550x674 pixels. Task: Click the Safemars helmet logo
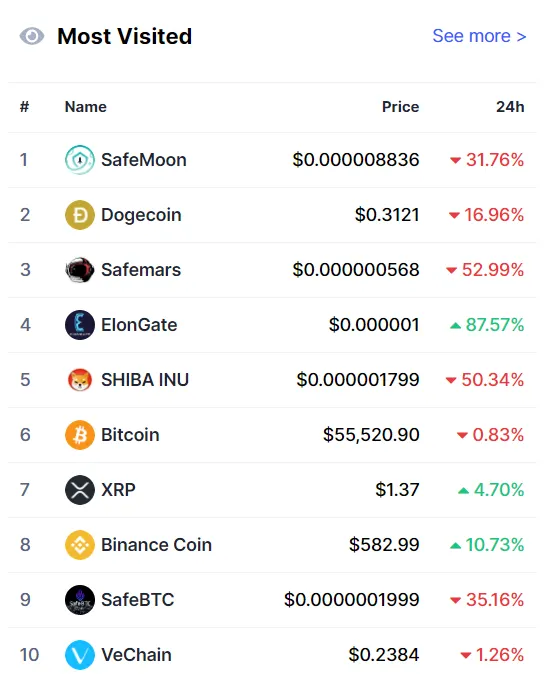tap(79, 270)
